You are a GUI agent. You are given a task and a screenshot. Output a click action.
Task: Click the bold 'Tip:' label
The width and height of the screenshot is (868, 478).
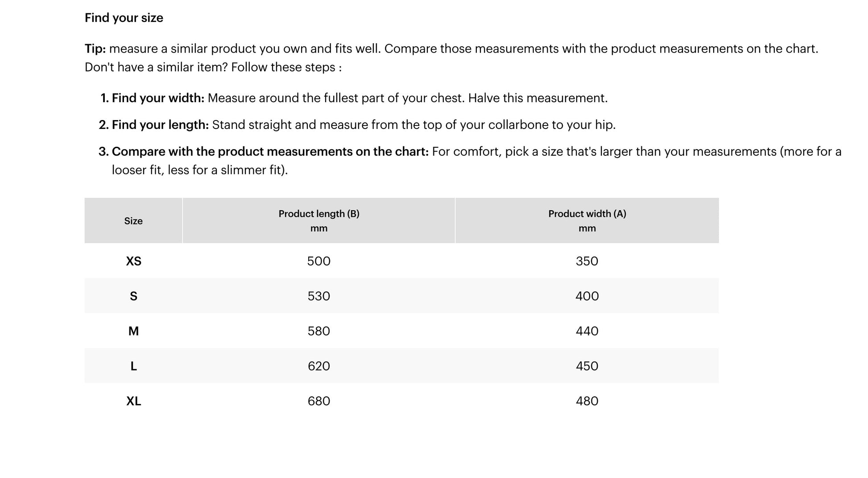click(95, 49)
